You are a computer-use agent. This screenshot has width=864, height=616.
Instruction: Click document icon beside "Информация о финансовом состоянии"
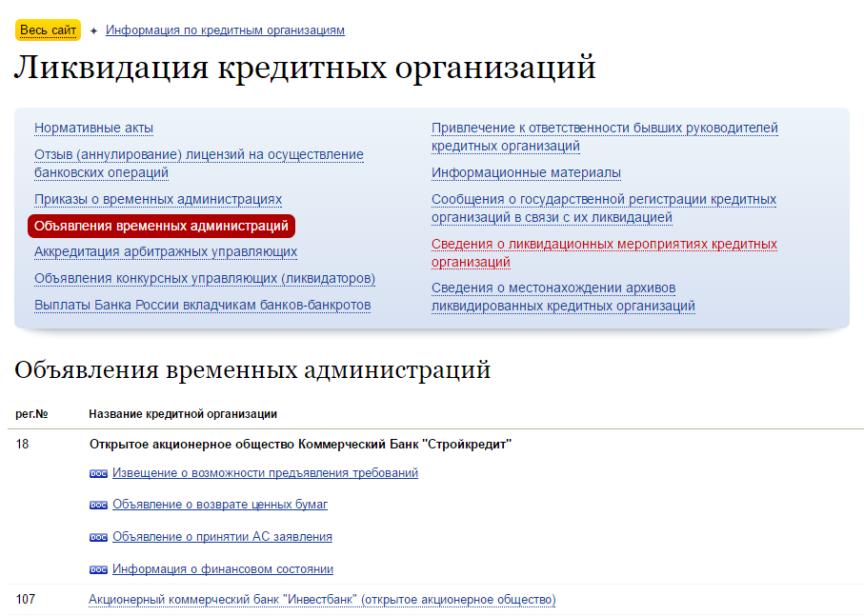(96, 568)
